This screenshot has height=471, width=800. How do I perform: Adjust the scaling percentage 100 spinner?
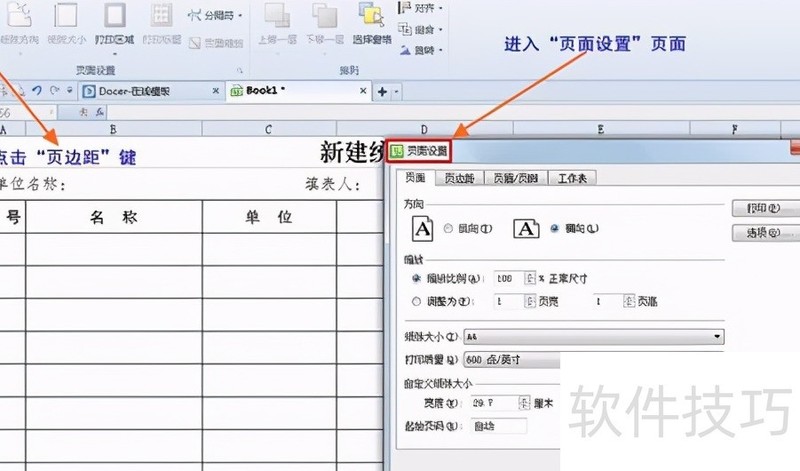(x=530, y=279)
